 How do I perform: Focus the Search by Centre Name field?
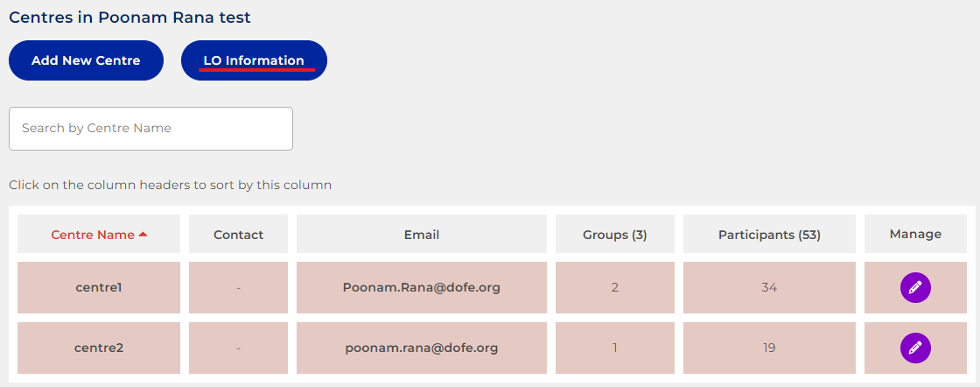tap(150, 129)
